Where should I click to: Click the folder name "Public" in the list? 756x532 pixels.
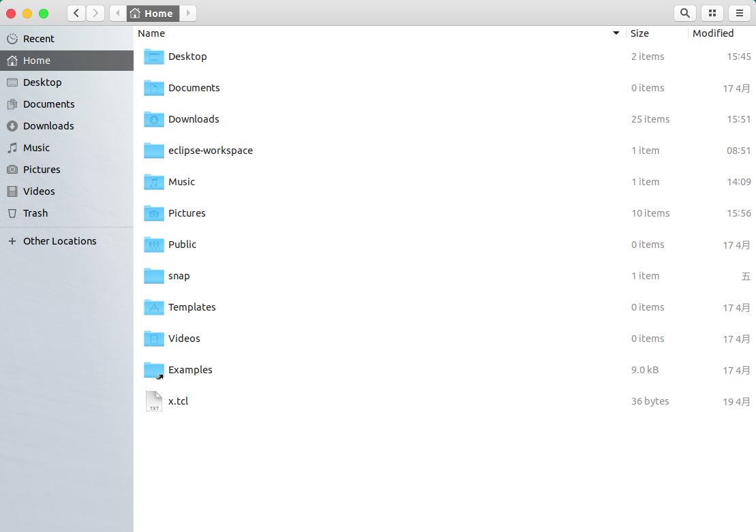click(x=182, y=245)
